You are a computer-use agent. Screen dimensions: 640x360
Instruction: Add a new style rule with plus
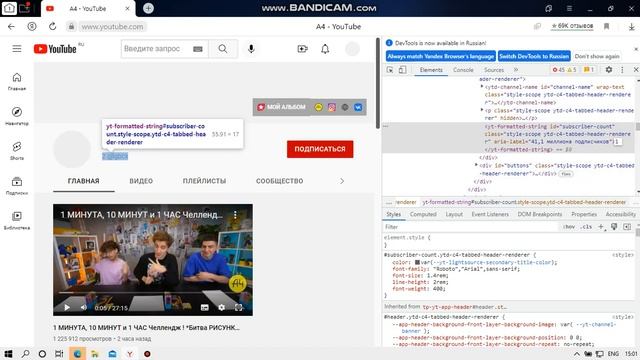click(601, 227)
